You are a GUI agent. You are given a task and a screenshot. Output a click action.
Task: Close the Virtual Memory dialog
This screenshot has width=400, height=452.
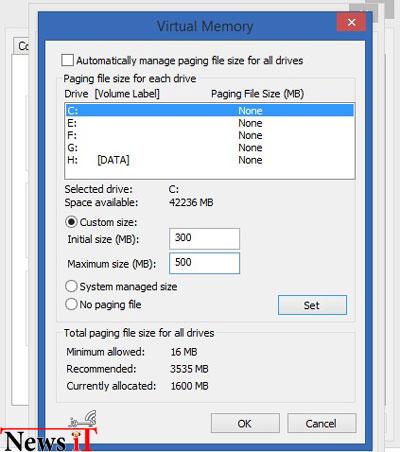(351, 22)
